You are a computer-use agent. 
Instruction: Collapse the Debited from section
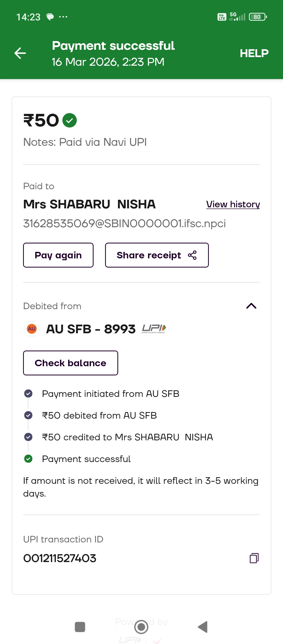[x=251, y=306]
